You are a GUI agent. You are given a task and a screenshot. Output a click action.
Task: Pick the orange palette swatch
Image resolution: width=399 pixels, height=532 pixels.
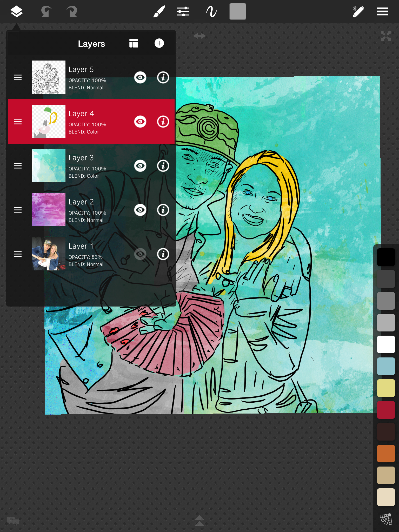point(386,454)
